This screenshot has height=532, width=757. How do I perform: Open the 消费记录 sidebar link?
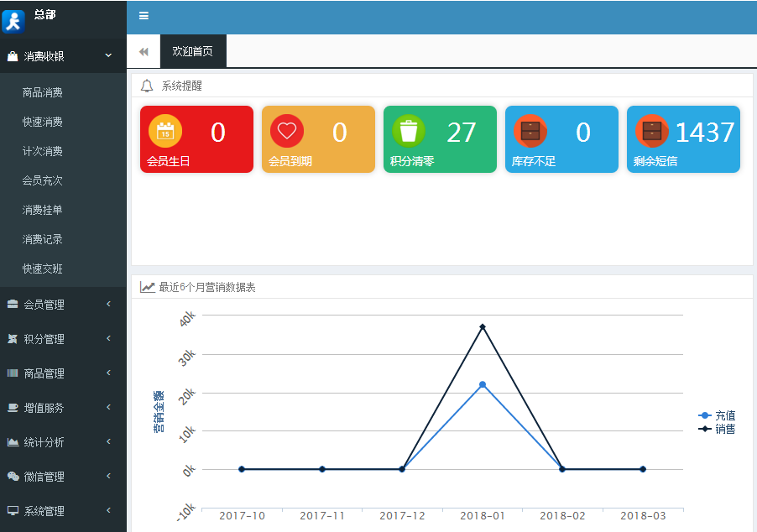point(43,240)
